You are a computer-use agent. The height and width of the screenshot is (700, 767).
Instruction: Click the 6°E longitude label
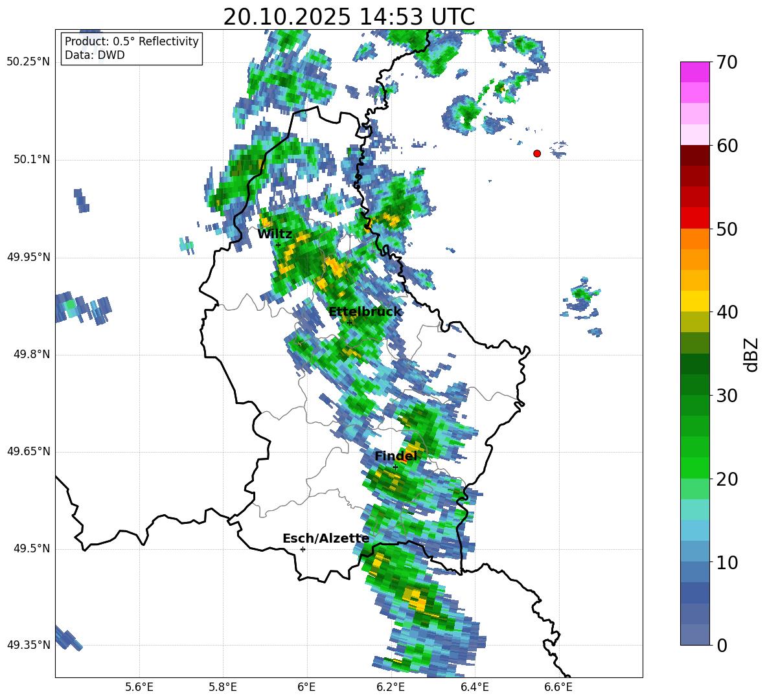(306, 687)
